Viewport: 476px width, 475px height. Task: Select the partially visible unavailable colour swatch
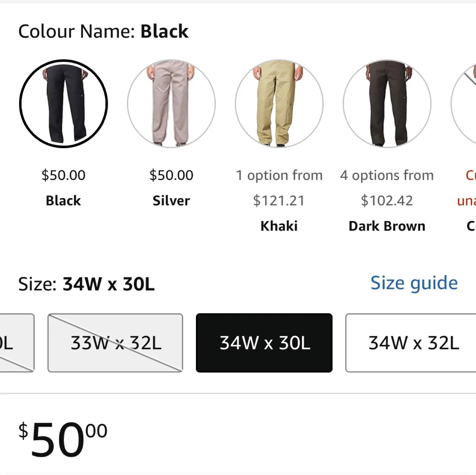click(463, 104)
